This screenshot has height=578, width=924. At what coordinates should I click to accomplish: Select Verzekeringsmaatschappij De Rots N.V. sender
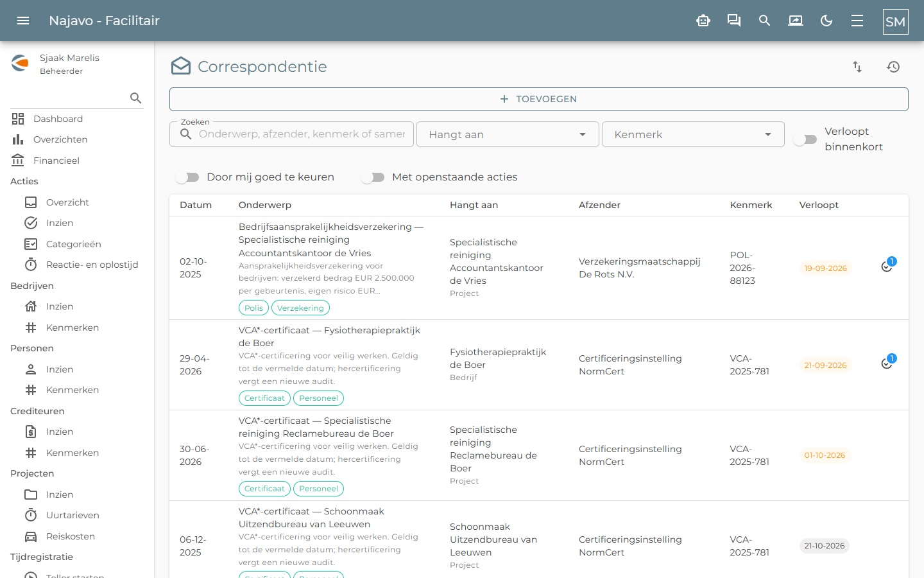pos(639,268)
